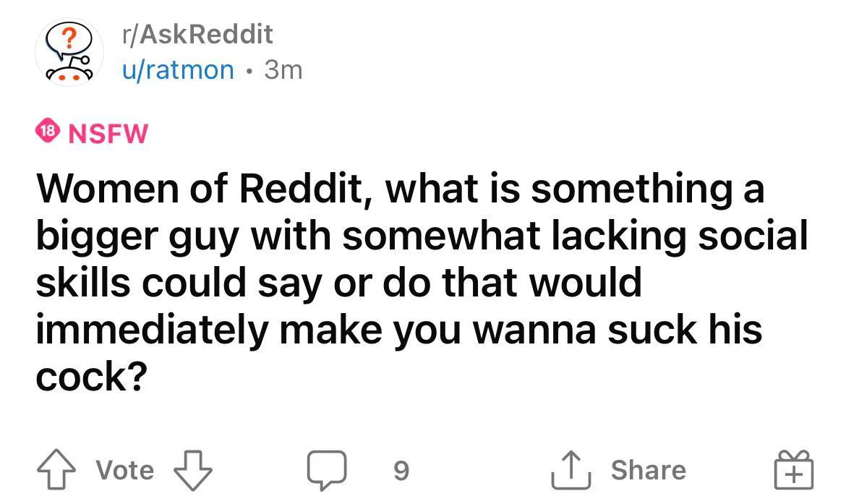Viewport: 846px width, 504px height.
Task: Click the share arrow icon
Action: 572,471
